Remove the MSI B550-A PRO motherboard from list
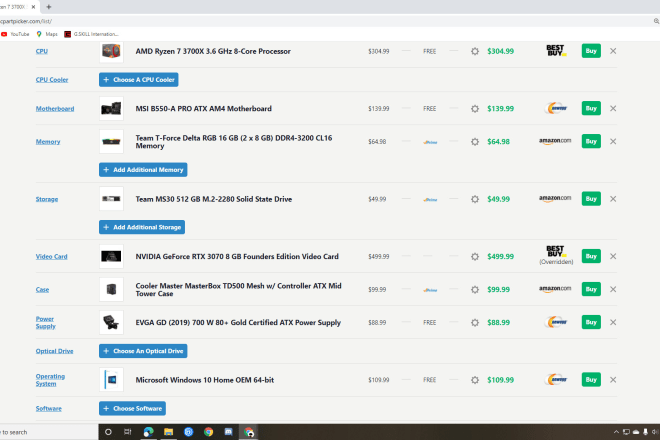The image size is (660, 440). tap(613, 108)
